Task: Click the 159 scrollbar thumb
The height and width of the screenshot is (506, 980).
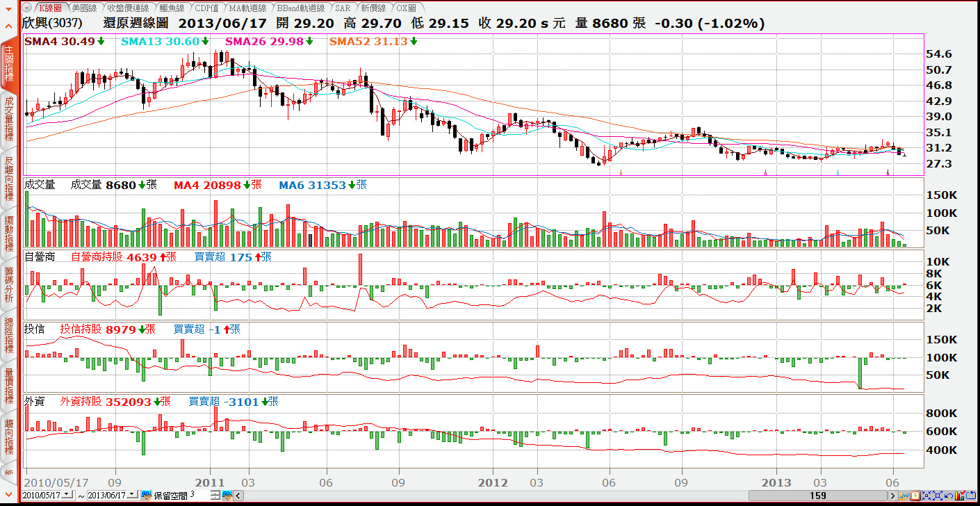Action: pyautogui.click(x=817, y=496)
